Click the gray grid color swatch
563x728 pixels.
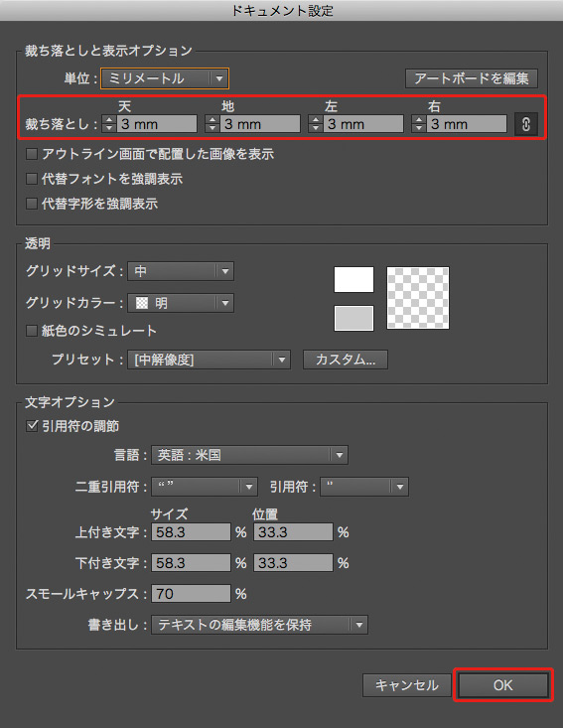(353, 318)
